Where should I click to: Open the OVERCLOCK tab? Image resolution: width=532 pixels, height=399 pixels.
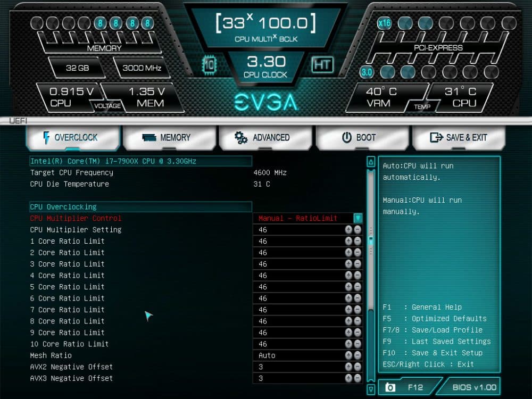[x=73, y=138]
